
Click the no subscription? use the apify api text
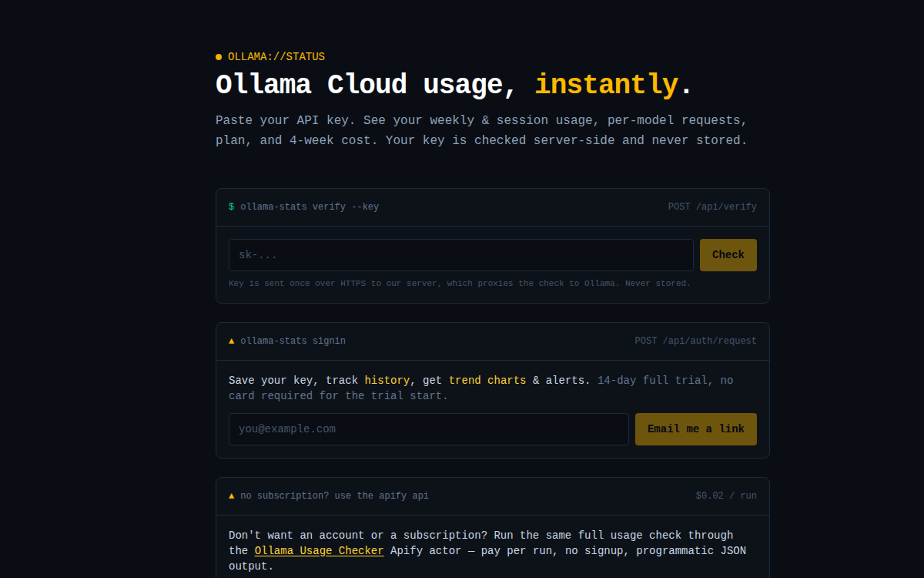pos(334,496)
